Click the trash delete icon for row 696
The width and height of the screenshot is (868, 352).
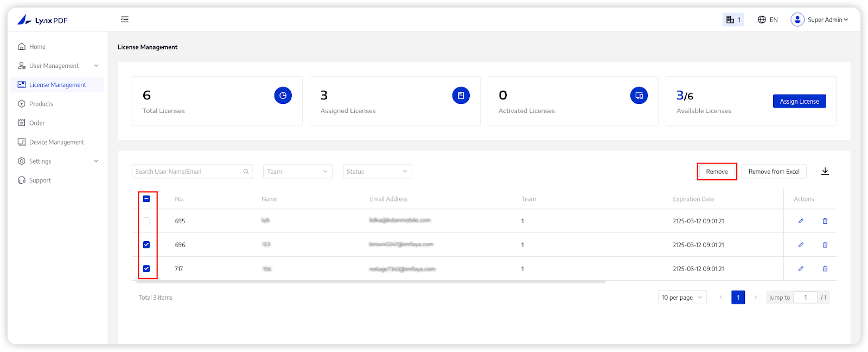coord(825,245)
